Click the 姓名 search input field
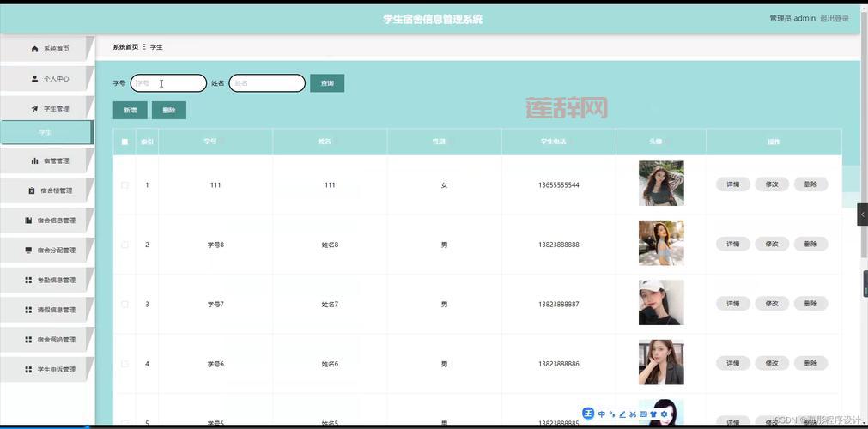Screen dimensions: 868x429 point(267,83)
